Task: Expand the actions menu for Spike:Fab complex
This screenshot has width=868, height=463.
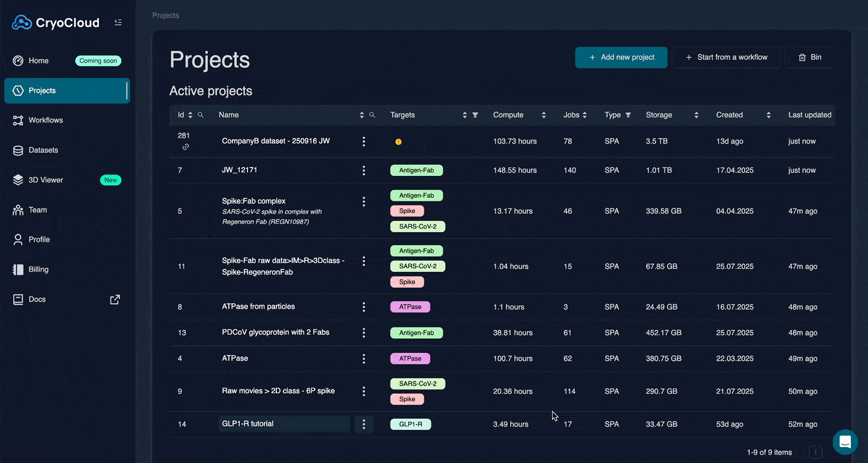Action: point(364,201)
